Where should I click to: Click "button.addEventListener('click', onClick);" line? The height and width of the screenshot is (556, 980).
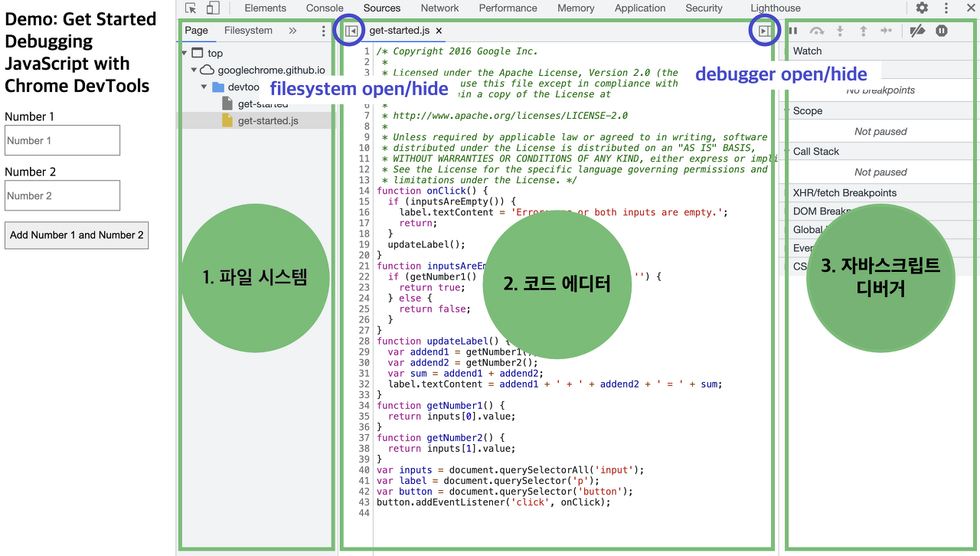tap(494, 502)
